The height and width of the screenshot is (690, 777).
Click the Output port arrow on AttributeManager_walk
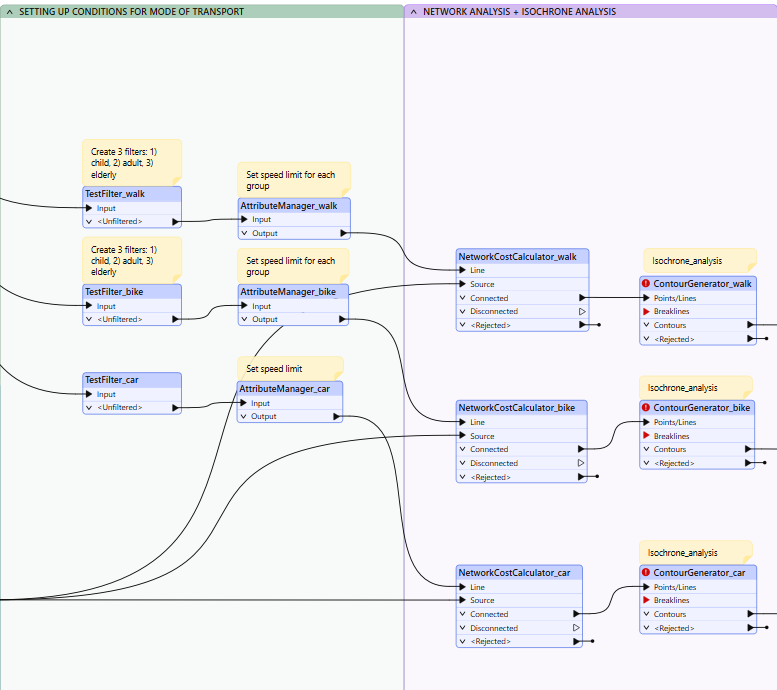tap(343, 233)
